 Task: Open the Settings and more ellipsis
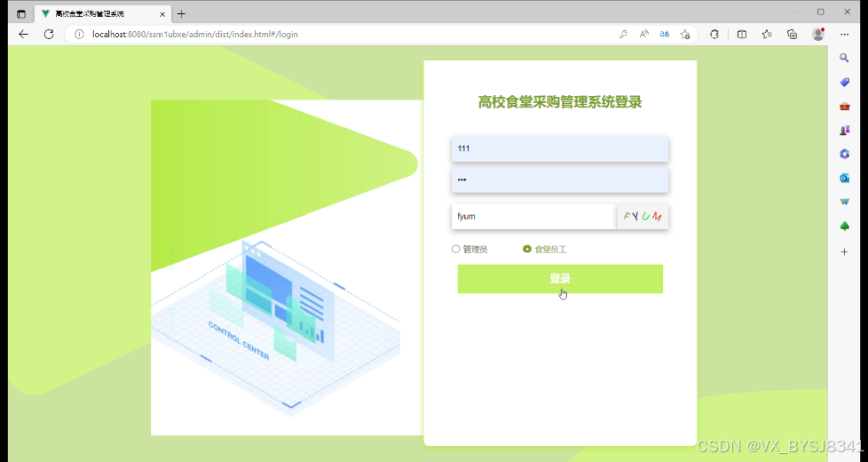pyautogui.click(x=844, y=35)
